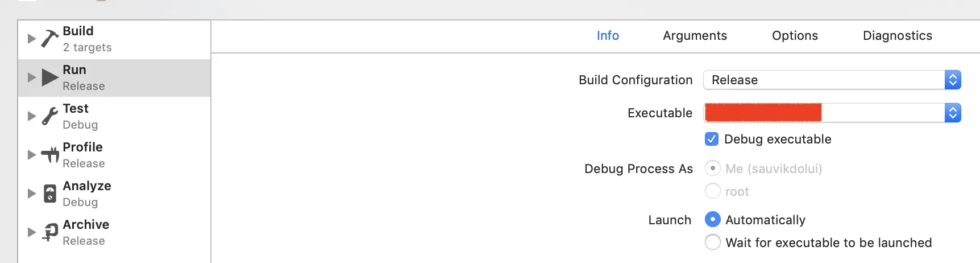980x263 pixels.
Task: Click the Archive icon
Action: click(x=50, y=232)
